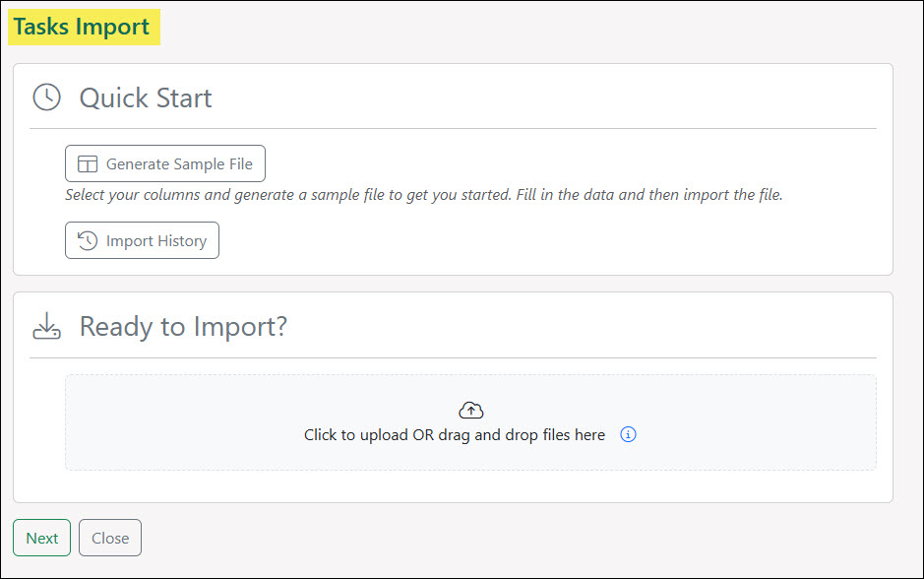Click the upload info icon

point(628,434)
